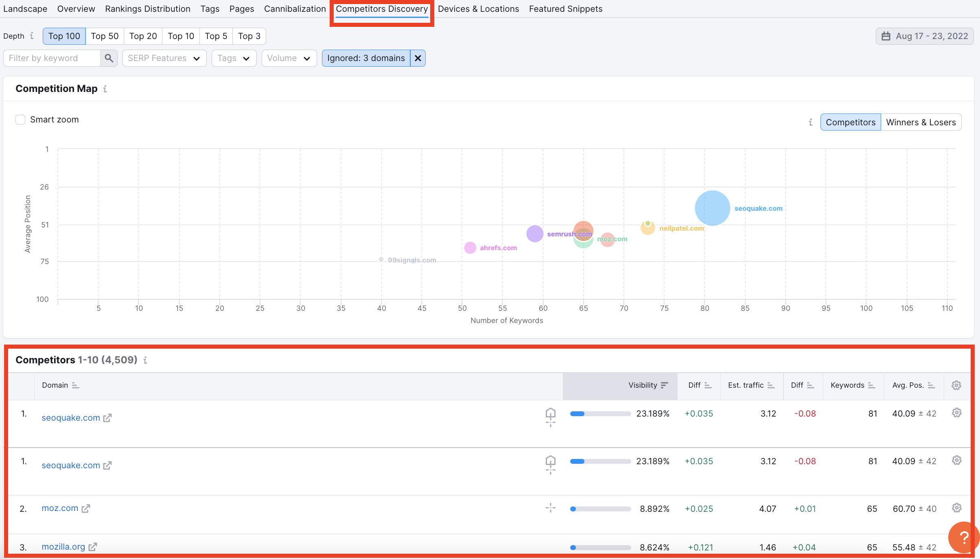Click the info icon beside Competitors toggle
This screenshot has width=980, height=559.
[x=810, y=122]
